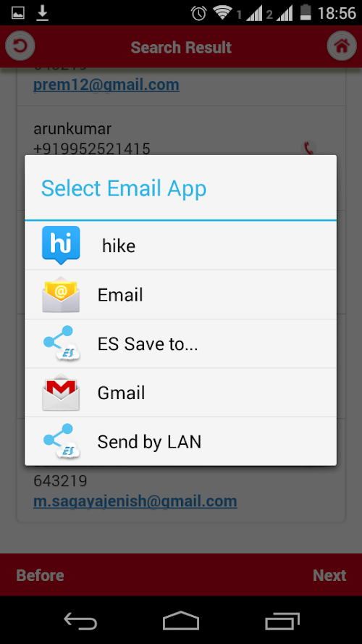Select the Send by LAN option
The width and height of the screenshot is (362, 644).
180,441
